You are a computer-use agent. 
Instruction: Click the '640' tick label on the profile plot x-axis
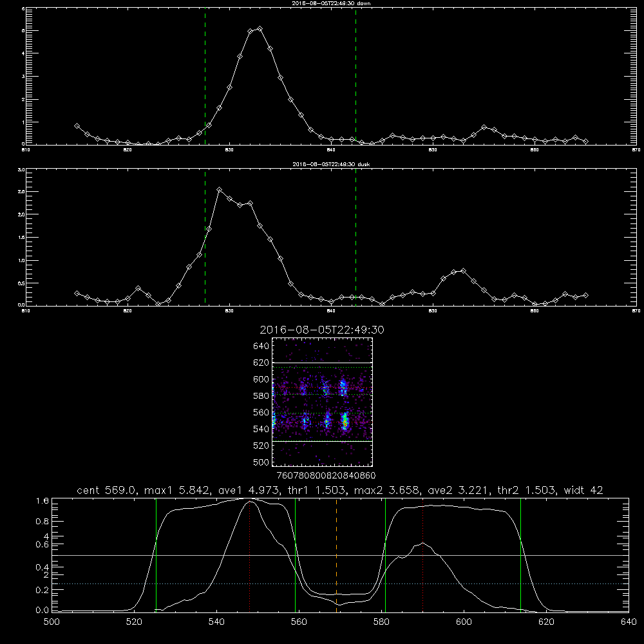tap(629, 622)
